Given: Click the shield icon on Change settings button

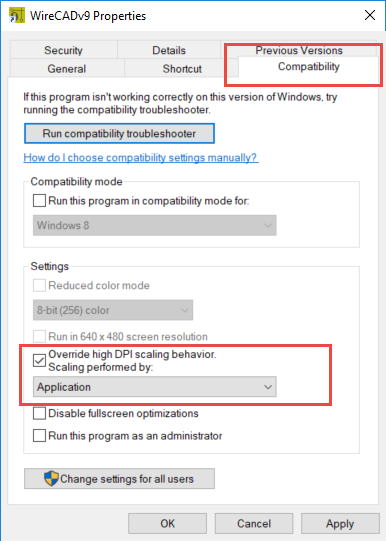Looking at the screenshot, I should tap(51, 479).
